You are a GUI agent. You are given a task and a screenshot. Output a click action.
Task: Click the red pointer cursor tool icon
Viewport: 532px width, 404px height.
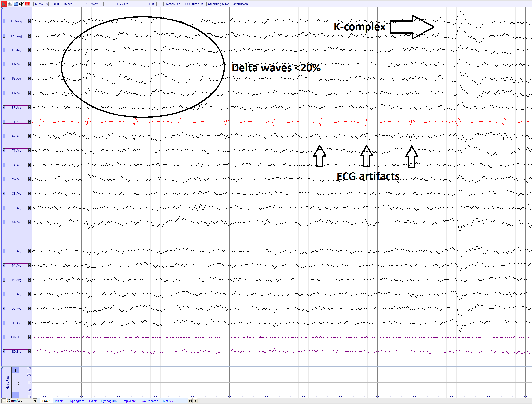[4, 4]
